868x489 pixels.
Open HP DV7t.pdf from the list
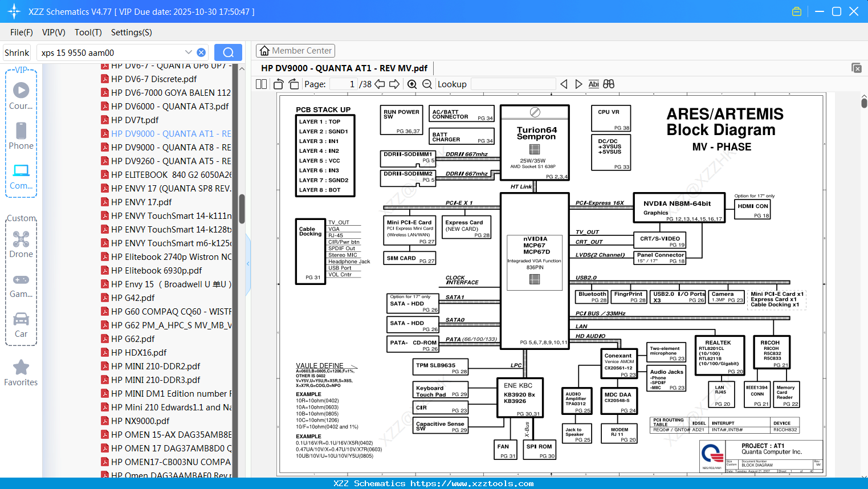[135, 120]
